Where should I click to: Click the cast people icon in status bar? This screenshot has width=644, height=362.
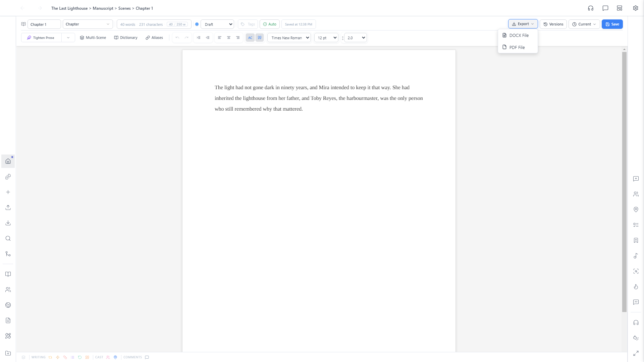(x=108, y=357)
